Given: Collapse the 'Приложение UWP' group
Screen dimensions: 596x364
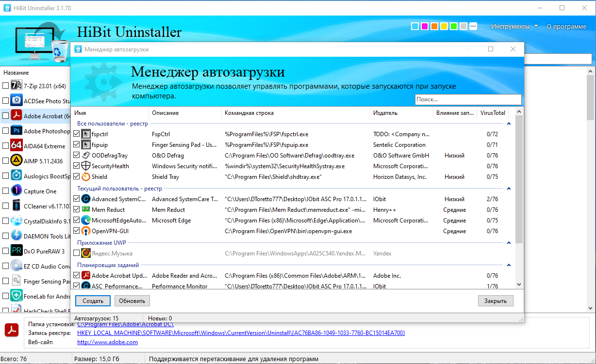Looking at the screenshot, I should tap(509, 243).
